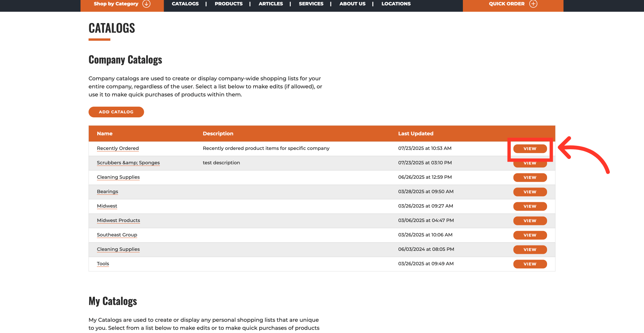644x333 pixels.
Task: Open the SERVICES menu item
Action: (311, 4)
